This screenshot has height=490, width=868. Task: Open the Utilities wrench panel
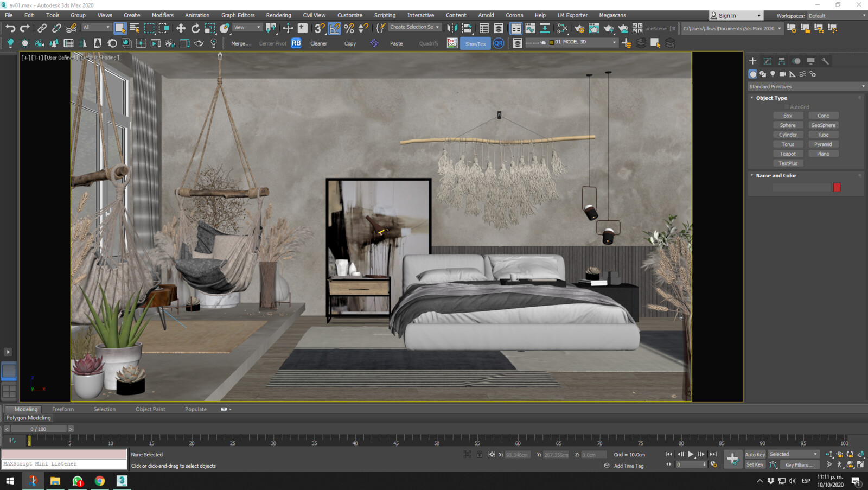pyautogui.click(x=825, y=61)
